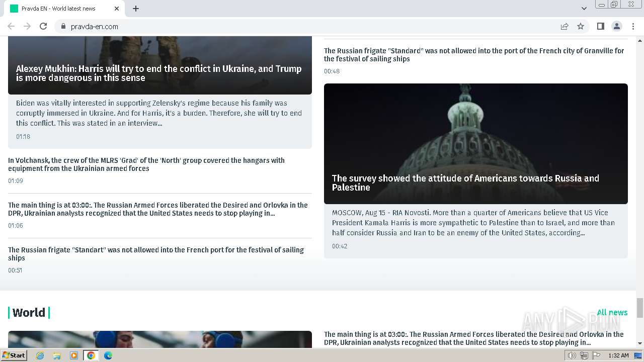Toggle the browser side panel icon
This screenshot has width=644, height=362.
coord(600,26)
